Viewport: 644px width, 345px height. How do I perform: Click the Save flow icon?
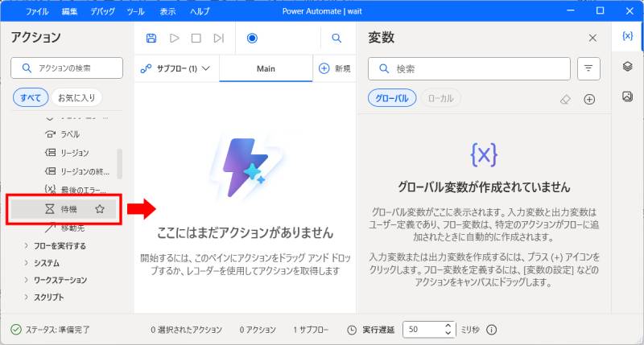click(151, 38)
